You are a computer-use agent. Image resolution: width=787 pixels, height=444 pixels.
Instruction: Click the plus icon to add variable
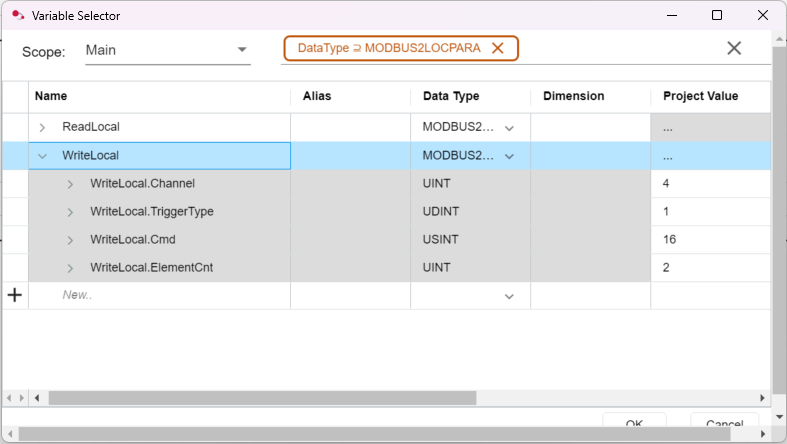point(15,296)
